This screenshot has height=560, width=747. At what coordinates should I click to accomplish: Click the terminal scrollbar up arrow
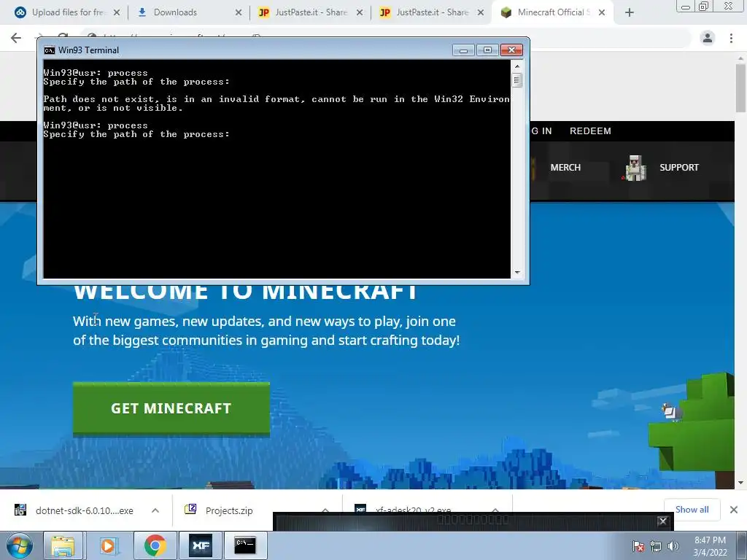(517, 66)
